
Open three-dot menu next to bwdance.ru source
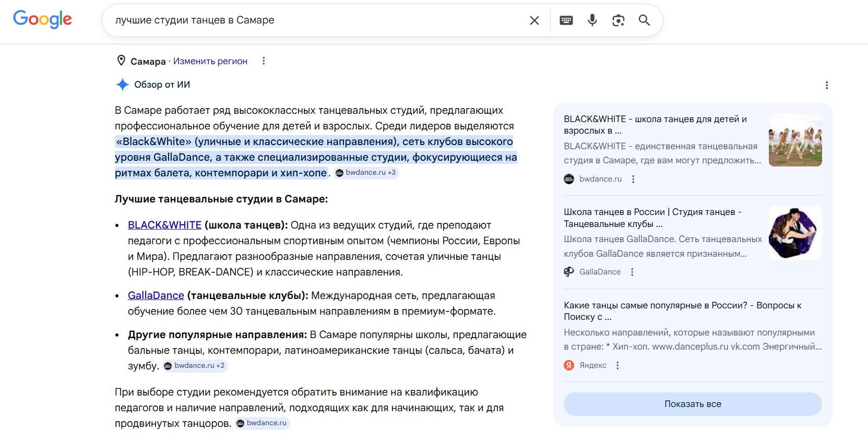[633, 179]
